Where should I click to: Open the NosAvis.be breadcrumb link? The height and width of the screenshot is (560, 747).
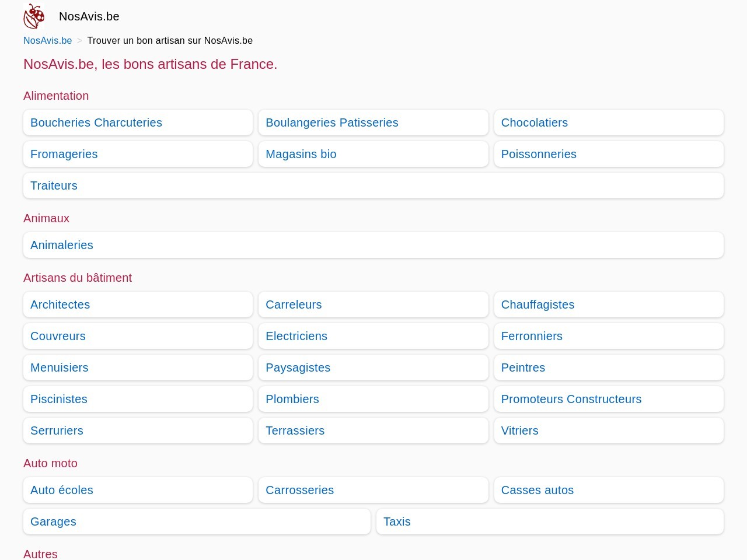click(x=48, y=41)
